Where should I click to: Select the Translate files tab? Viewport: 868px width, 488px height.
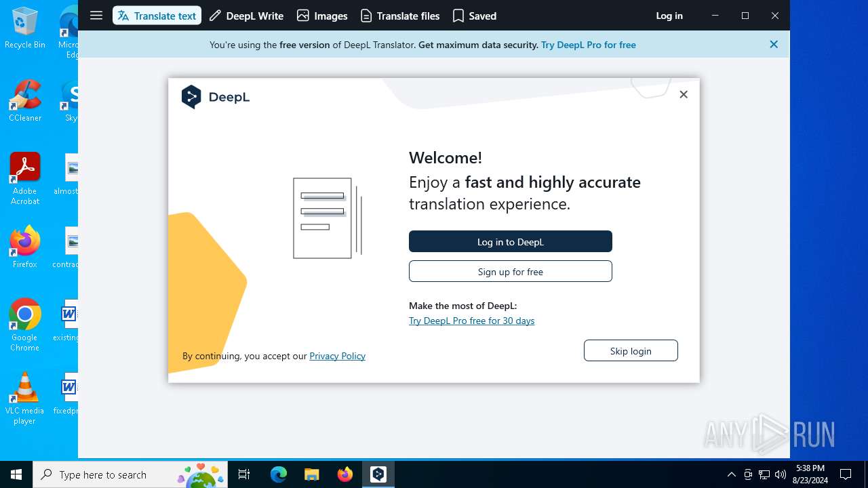(x=400, y=16)
